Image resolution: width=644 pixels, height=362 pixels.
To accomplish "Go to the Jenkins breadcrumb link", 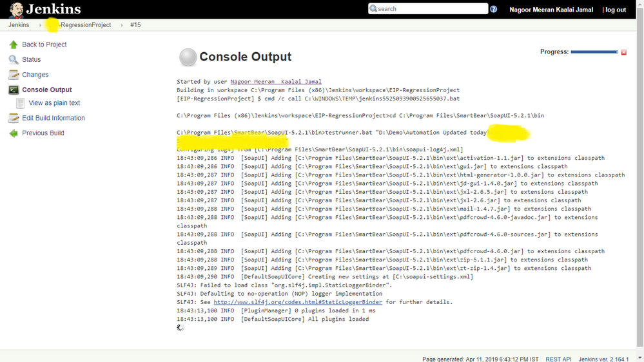I will (x=19, y=25).
